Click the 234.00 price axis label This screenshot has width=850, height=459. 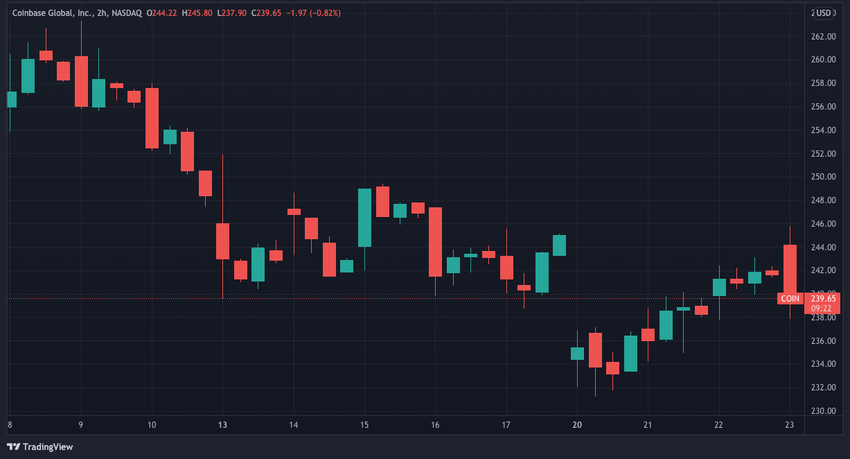pyautogui.click(x=823, y=364)
